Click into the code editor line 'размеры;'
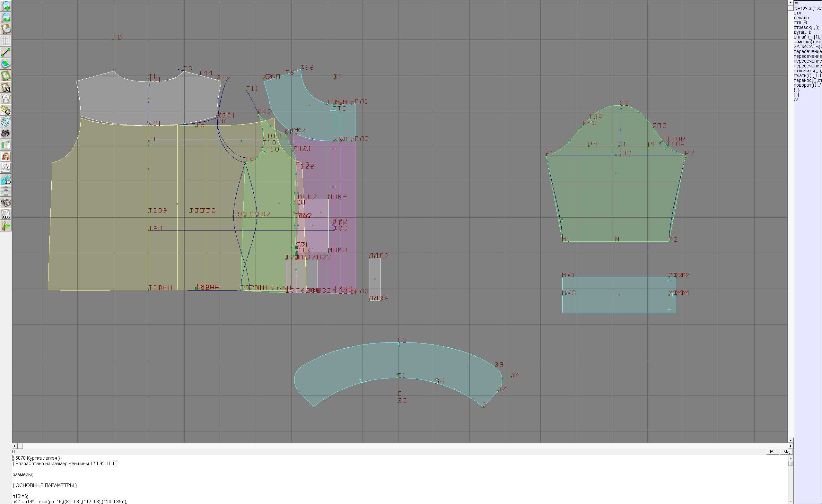The image size is (822, 504). click(x=23, y=474)
